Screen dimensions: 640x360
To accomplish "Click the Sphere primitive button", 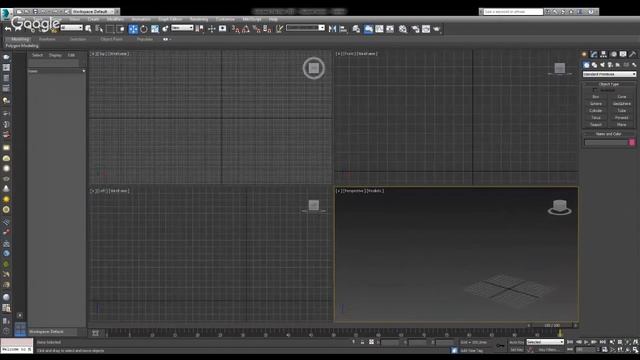I will click(x=596, y=104).
